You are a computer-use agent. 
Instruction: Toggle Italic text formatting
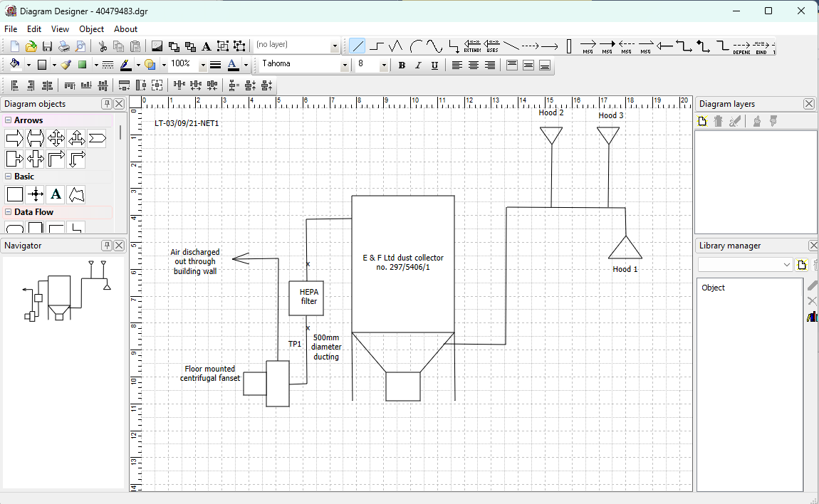418,65
